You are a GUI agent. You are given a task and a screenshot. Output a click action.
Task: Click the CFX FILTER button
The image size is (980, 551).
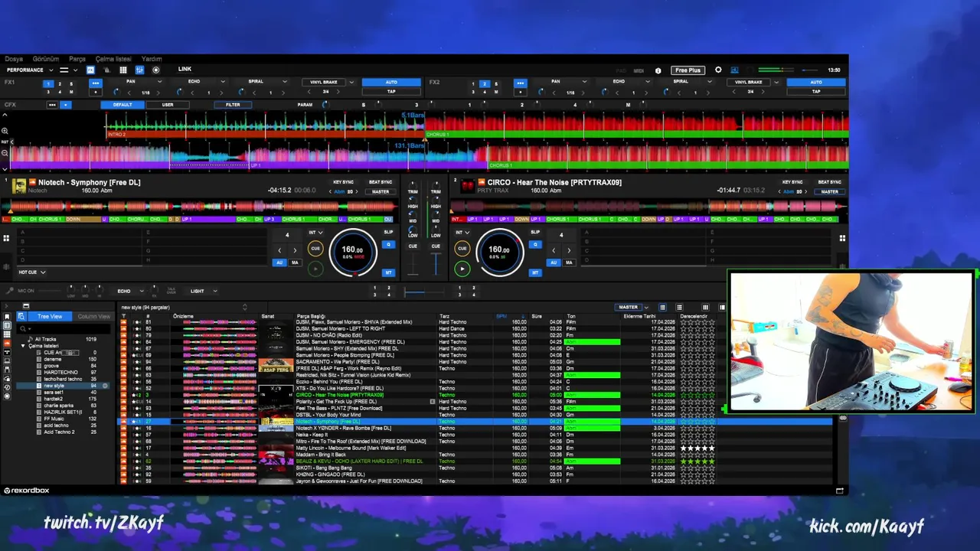[233, 105]
